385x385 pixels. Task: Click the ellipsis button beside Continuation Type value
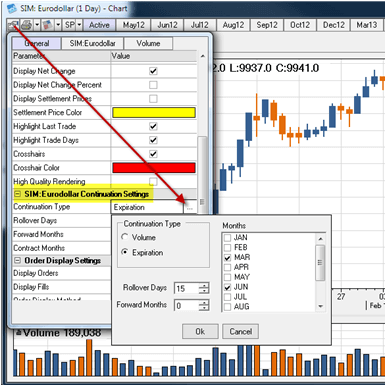click(190, 208)
